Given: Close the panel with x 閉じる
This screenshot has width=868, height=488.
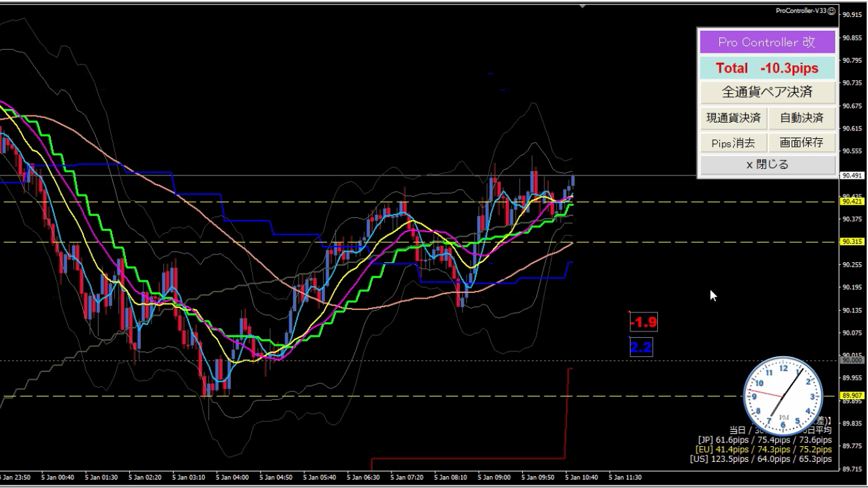Looking at the screenshot, I should tap(767, 164).
